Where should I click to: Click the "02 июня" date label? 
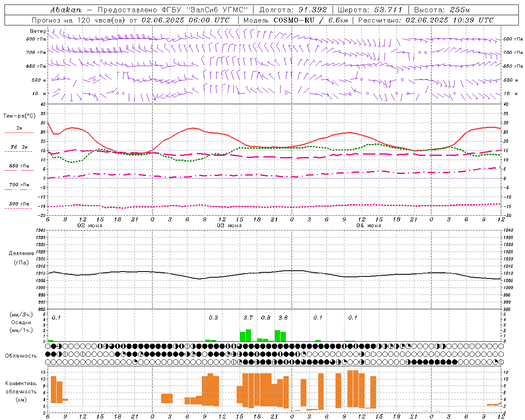(x=90, y=226)
